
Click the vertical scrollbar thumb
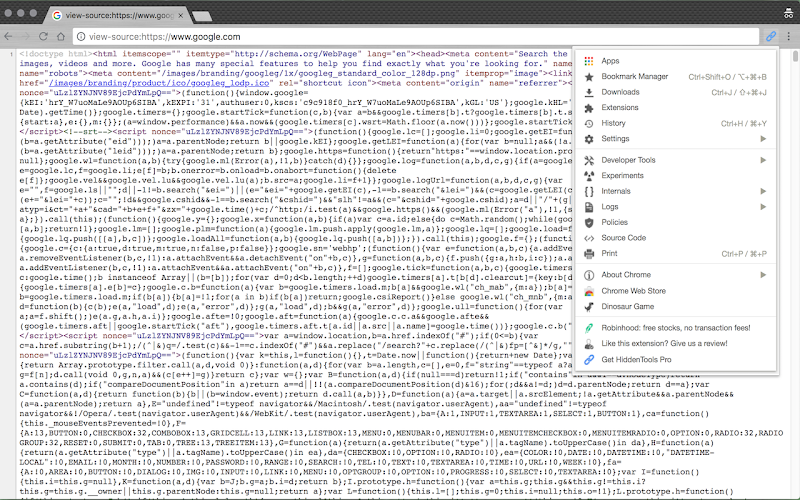tap(795, 56)
